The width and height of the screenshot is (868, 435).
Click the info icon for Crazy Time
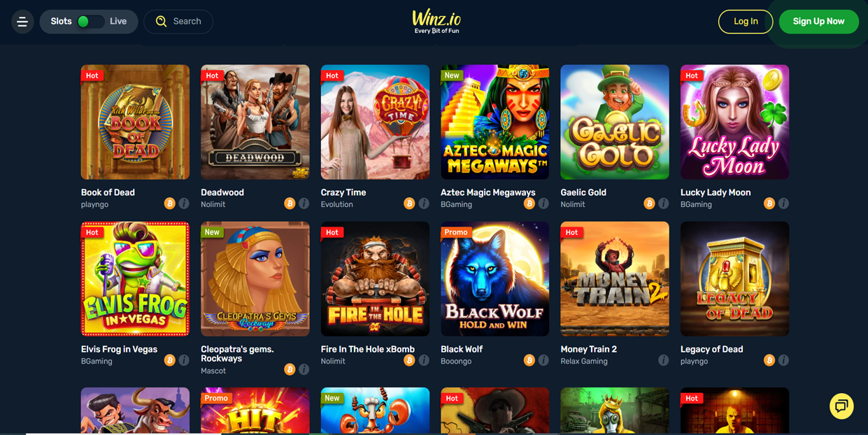[x=424, y=204]
